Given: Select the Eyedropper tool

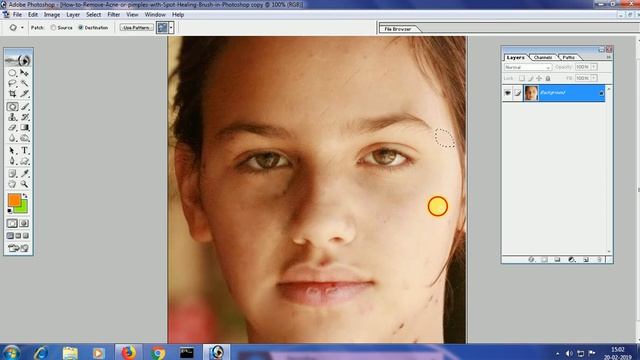Looking at the screenshot, I should click(x=24, y=173).
